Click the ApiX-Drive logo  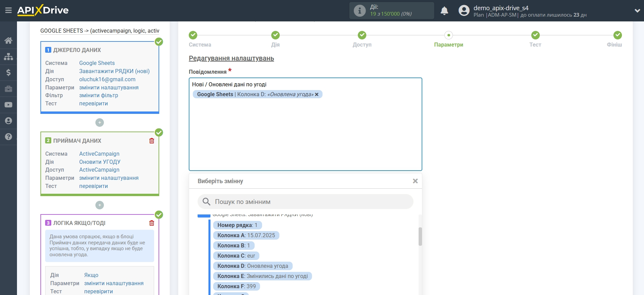tap(43, 10)
